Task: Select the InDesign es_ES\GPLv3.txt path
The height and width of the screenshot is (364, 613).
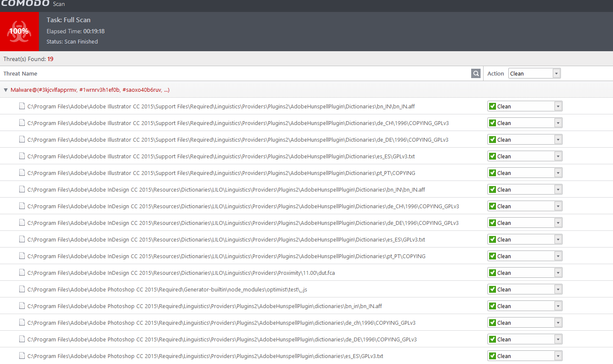Action: pos(226,240)
